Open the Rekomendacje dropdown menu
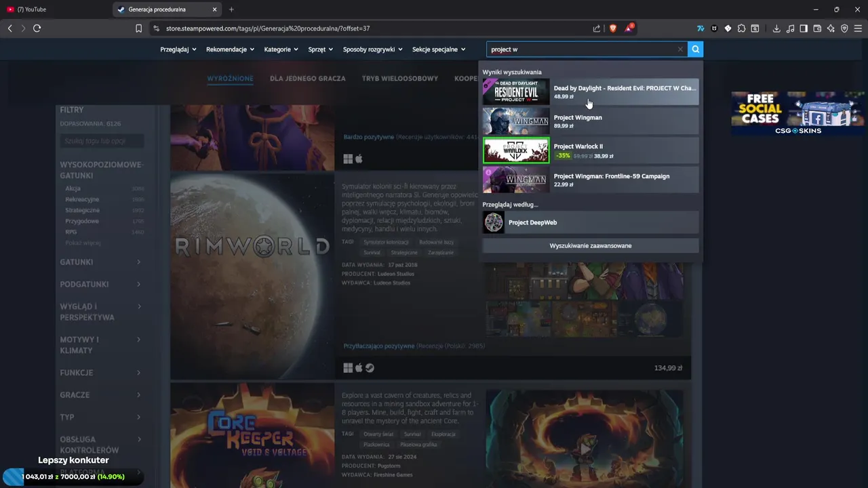Viewport: 868px width, 488px height. [x=231, y=49]
